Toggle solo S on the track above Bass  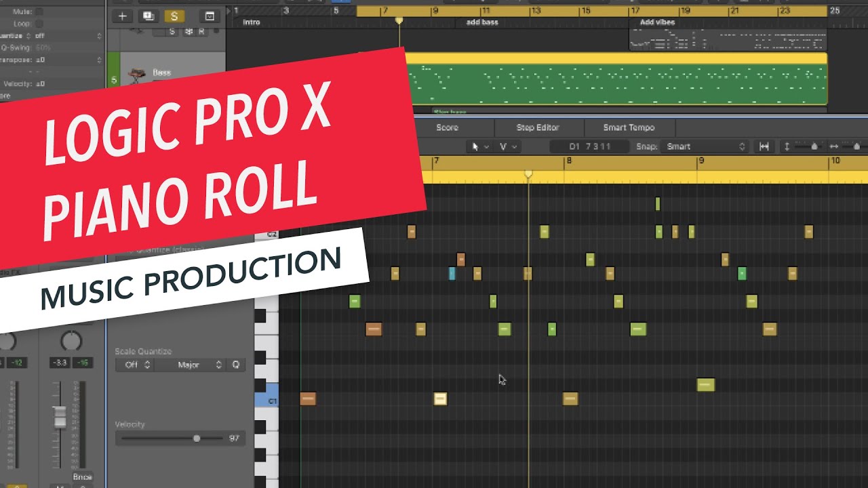click(x=171, y=31)
